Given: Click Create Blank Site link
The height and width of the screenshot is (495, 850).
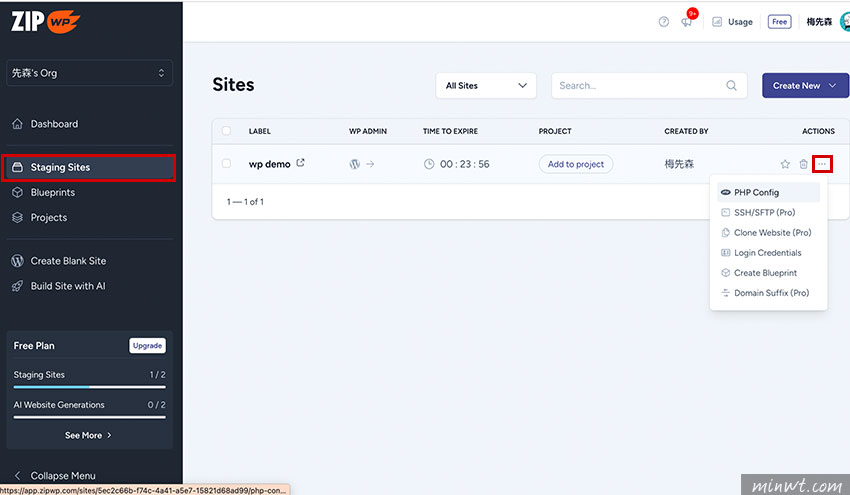Looking at the screenshot, I should pyautogui.click(x=68, y=261).
